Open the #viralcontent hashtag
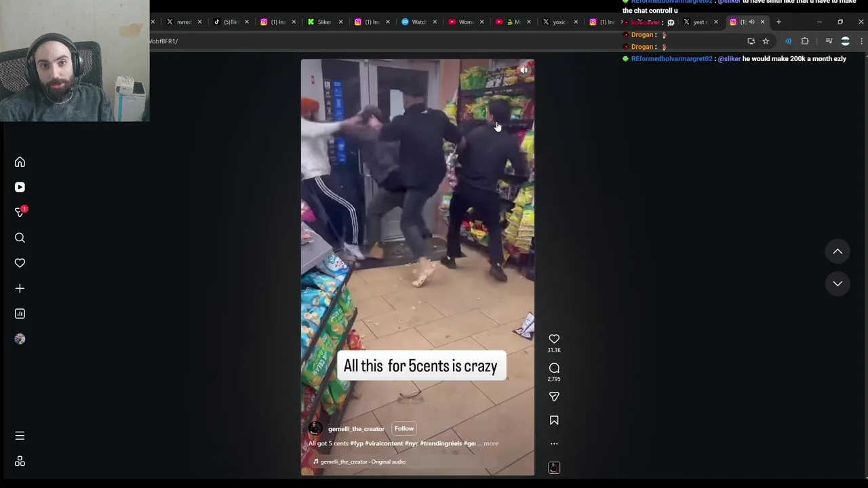The image size is (868, 488). tap(384, 443)
